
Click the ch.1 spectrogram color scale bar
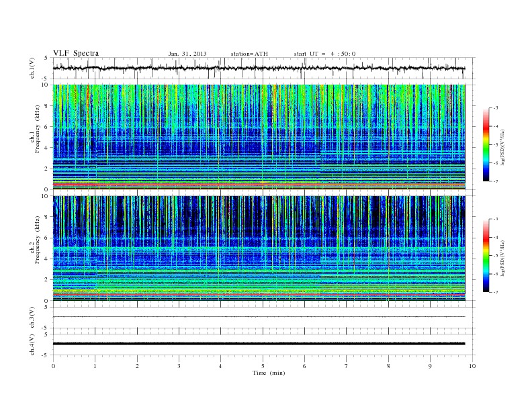tap(486, 144)
